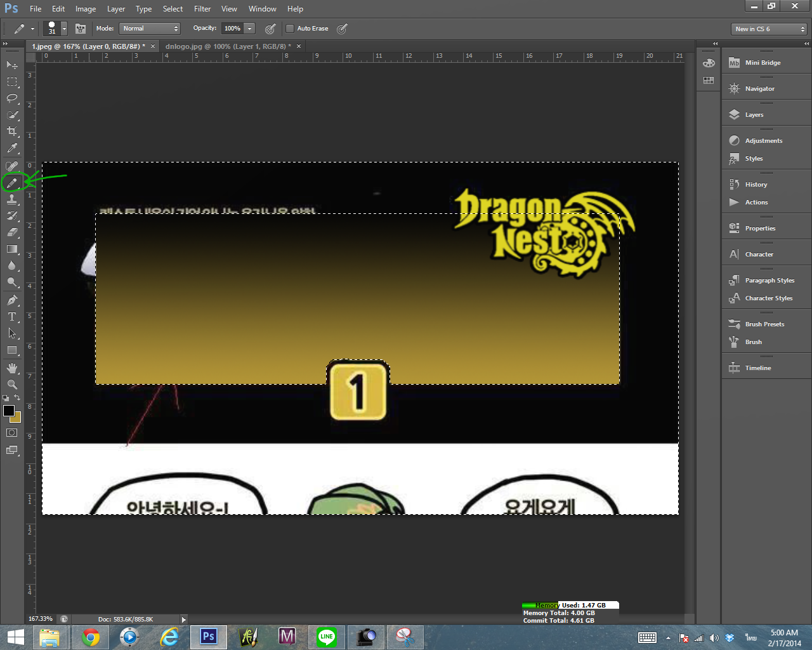This screenshot has width=812, height=650.
Task: Toggle Quick Mask mode
Action: click(12, 433)
